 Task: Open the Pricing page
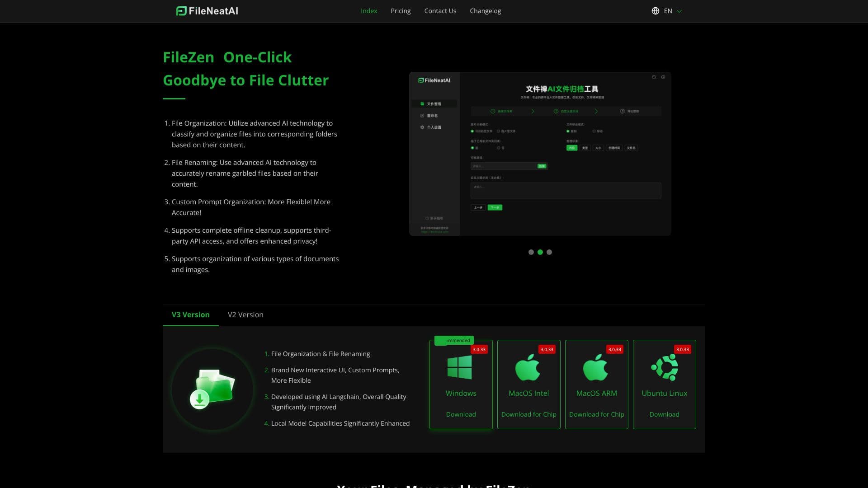click(401, 11)
